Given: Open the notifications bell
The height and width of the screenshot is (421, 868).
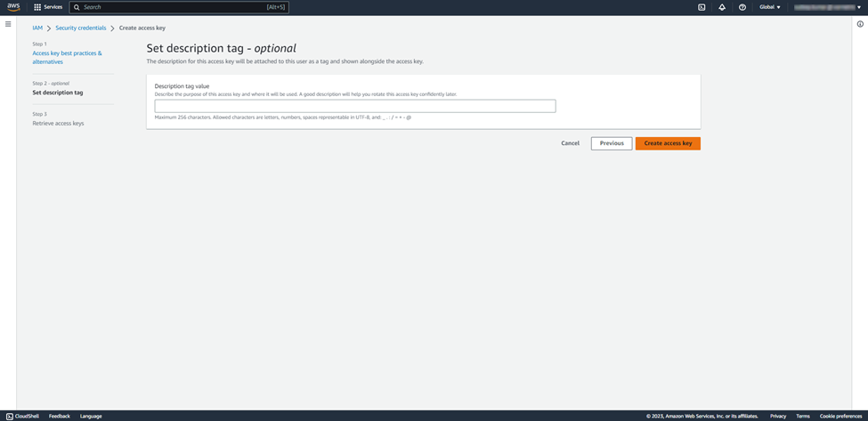Looking at the screenshot, I should [722, 7].
